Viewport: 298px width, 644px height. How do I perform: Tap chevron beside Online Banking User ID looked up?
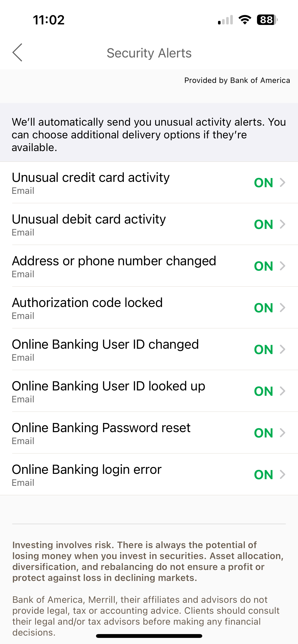[282, 391]
